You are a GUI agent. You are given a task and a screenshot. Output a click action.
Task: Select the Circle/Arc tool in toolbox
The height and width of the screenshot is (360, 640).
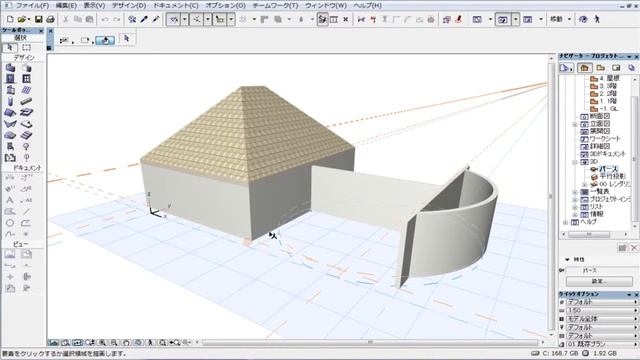(x=10, y=223)
